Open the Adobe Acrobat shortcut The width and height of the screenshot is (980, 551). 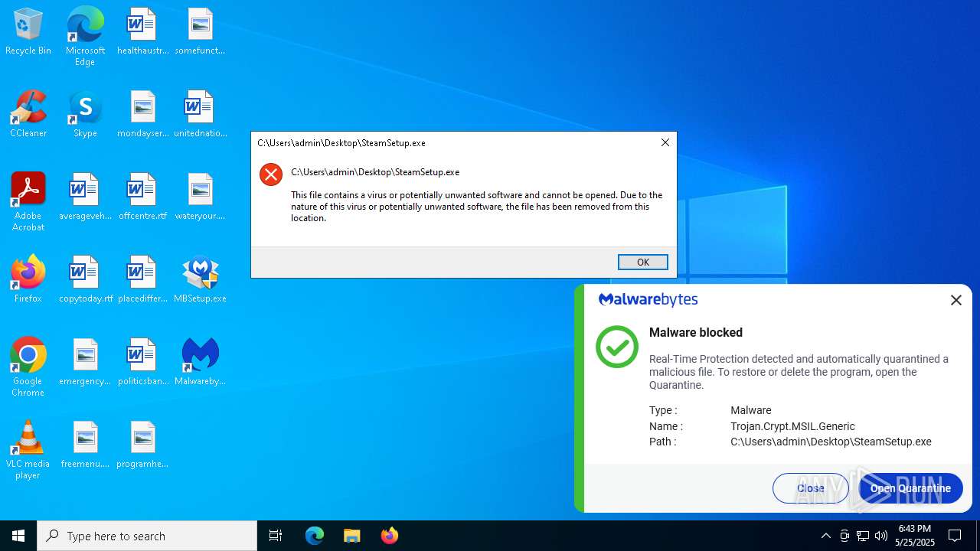pos(28,201)
